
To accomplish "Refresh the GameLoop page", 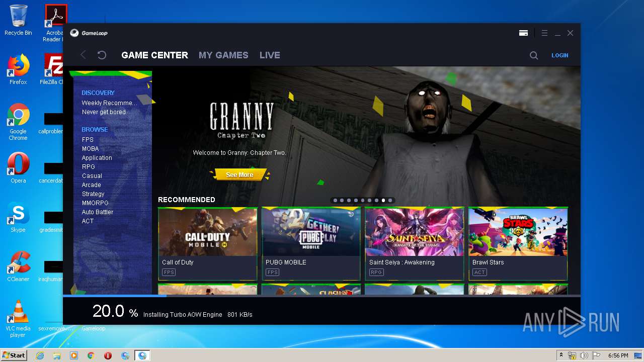I will (x=102, y=55).
